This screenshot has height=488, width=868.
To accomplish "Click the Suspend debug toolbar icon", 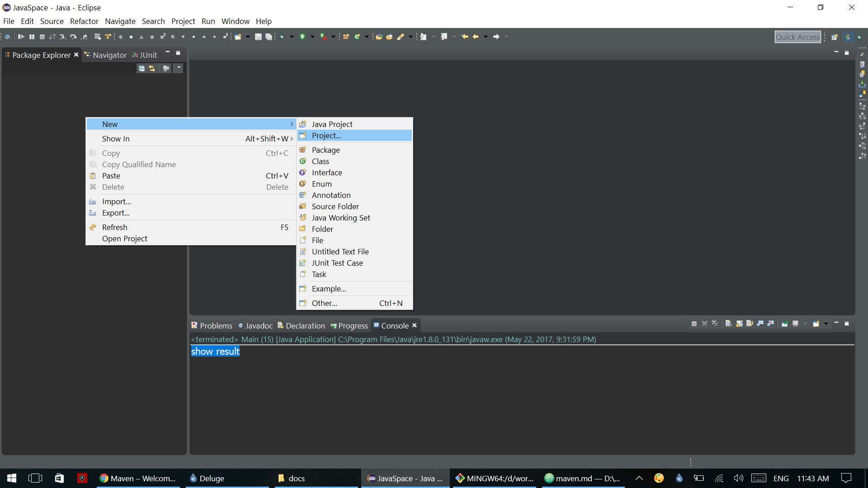I will 32,37.
